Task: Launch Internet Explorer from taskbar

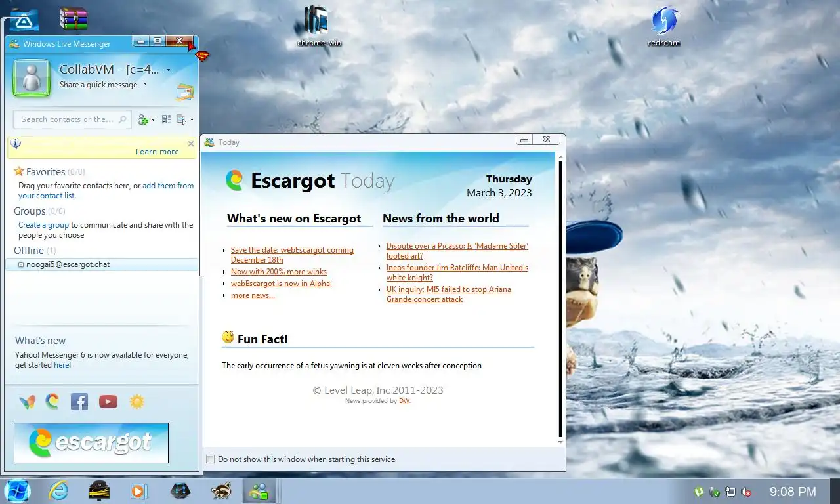Action: point(58,491)
